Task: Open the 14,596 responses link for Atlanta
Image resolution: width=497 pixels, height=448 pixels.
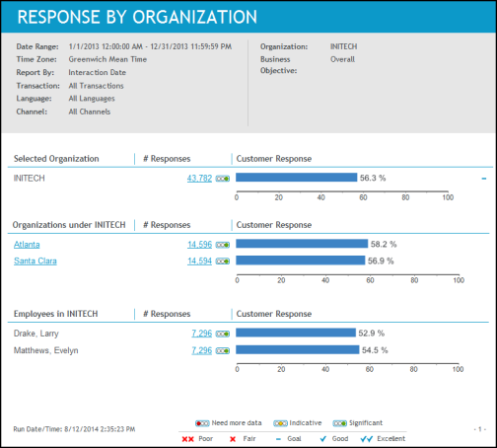Action: pyautogui.click(x=199, y=245)
